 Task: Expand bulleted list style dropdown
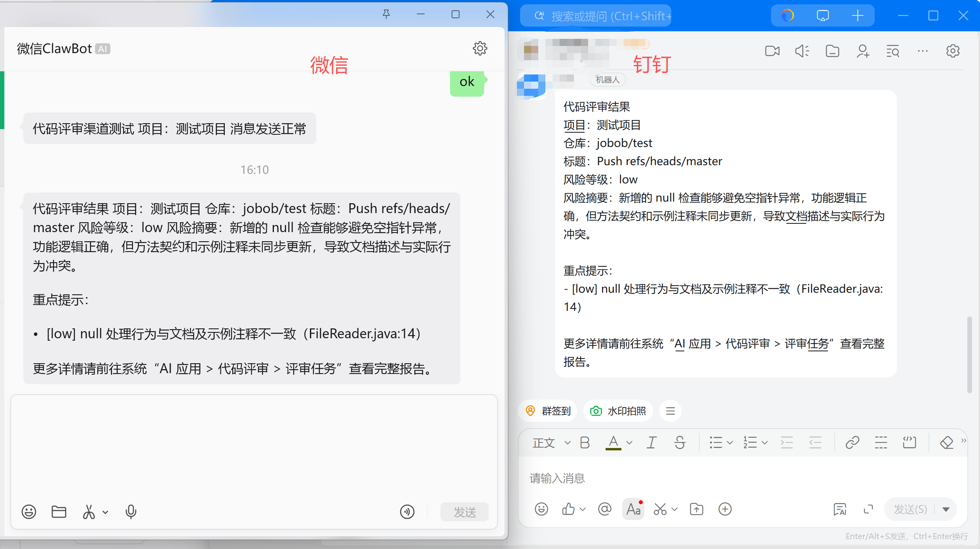pos(730,443)
